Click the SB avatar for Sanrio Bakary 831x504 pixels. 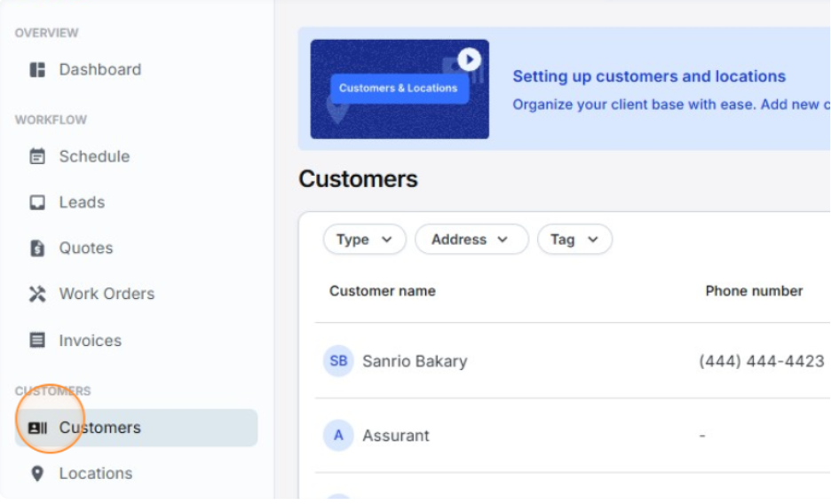(x=338, y=361)
